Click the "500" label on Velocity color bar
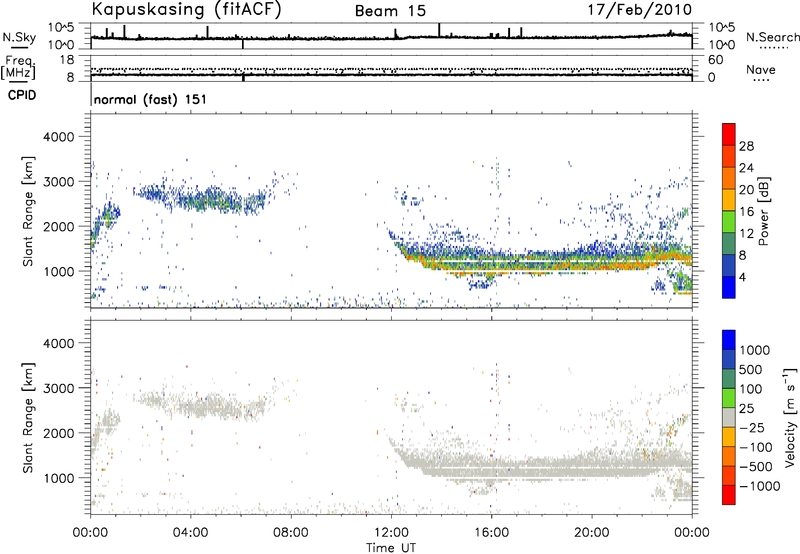The image size is (800, 554). coord(751,369)
